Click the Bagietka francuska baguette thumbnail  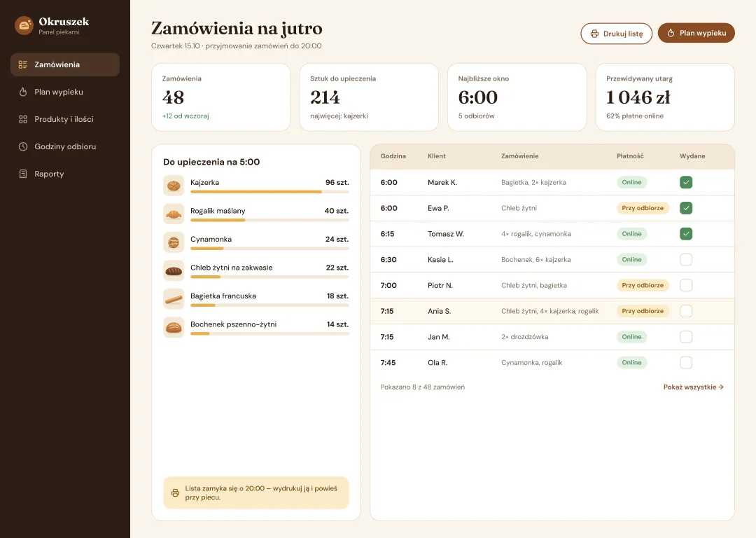click(x=174, y=299)
